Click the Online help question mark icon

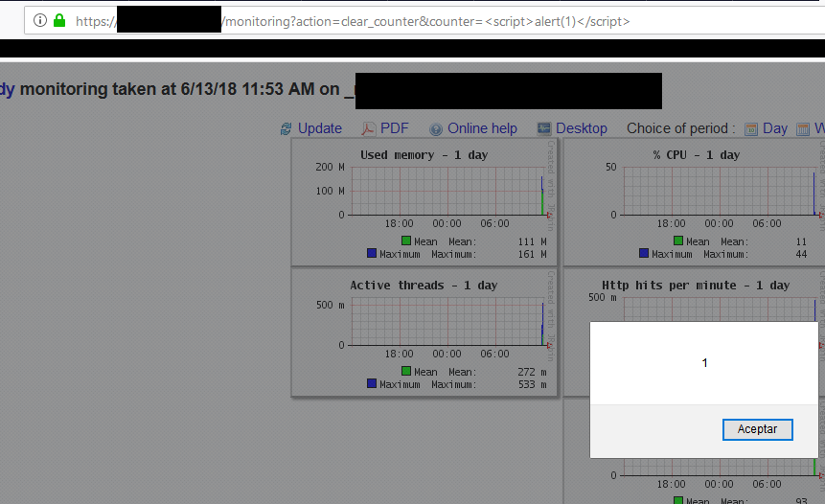(436, 129)
